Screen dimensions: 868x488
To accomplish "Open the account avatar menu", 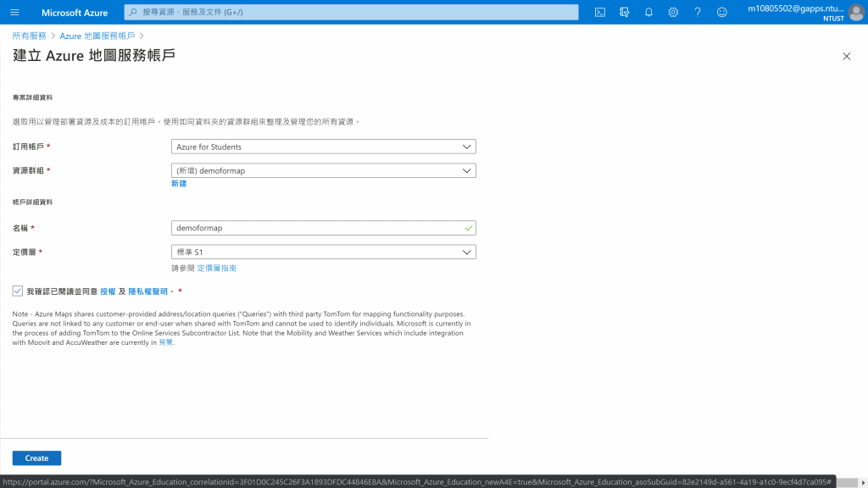I will click(x=856, y=12).
